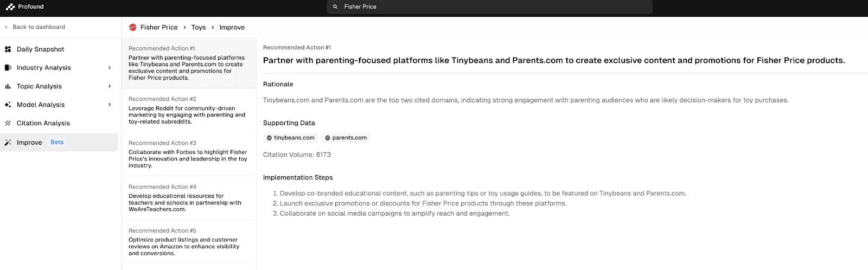
Task: Open the Toys breadcrumb
Action: click(199, 27)
